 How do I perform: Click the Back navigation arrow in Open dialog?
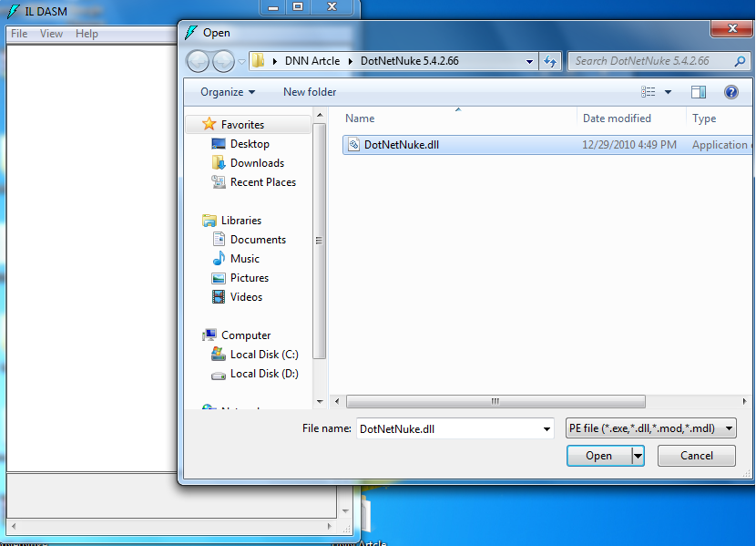(198, 61)
